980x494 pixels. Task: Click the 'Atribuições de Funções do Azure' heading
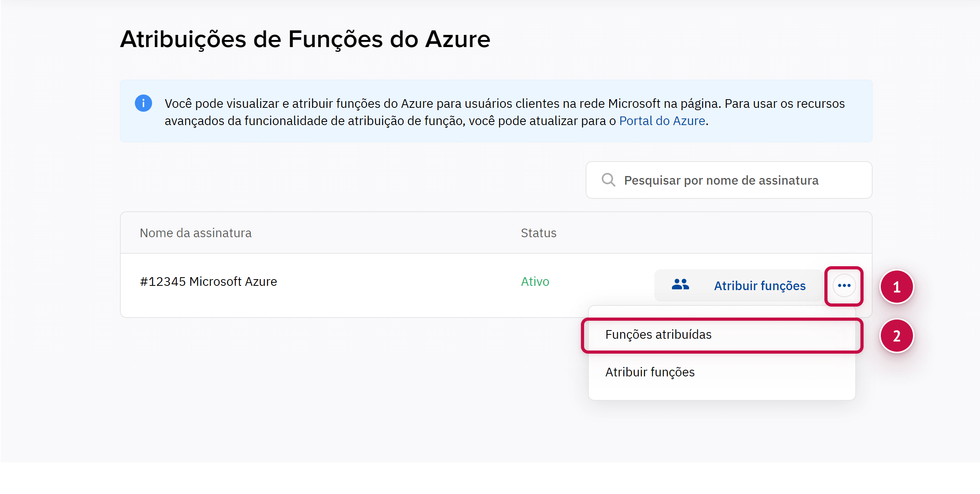pos(305,40)
